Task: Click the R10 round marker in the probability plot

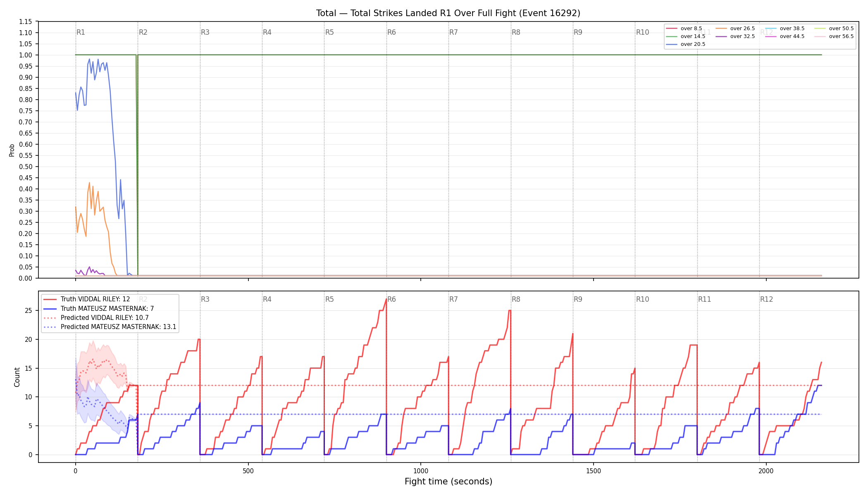Action: tap(642, 32)
